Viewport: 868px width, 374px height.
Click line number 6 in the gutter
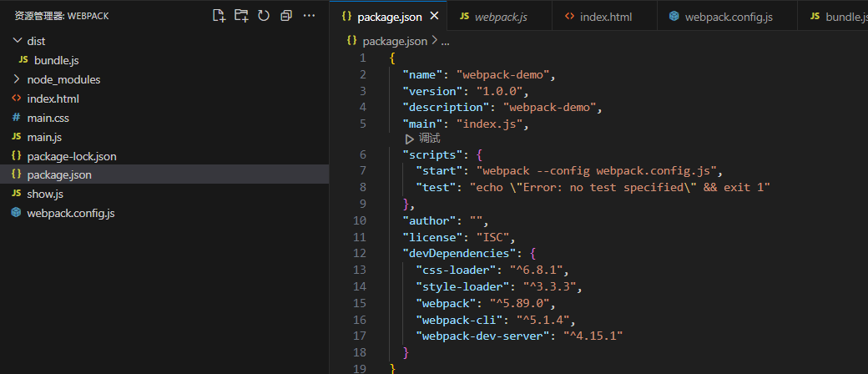[x=362, y=154]
